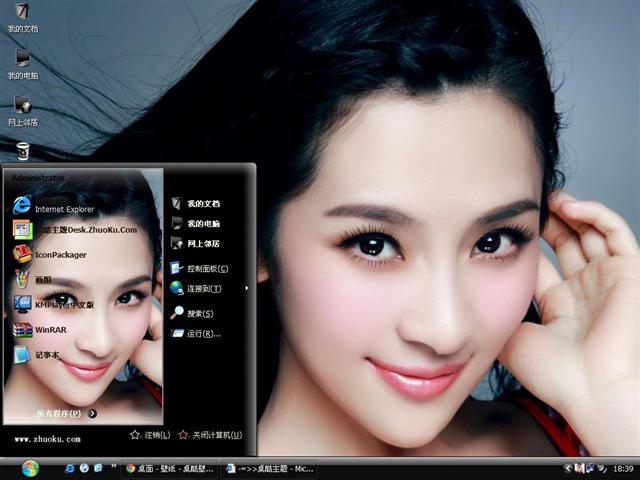
Task: Click 注销(L) log off button
Action: (150, 435)
